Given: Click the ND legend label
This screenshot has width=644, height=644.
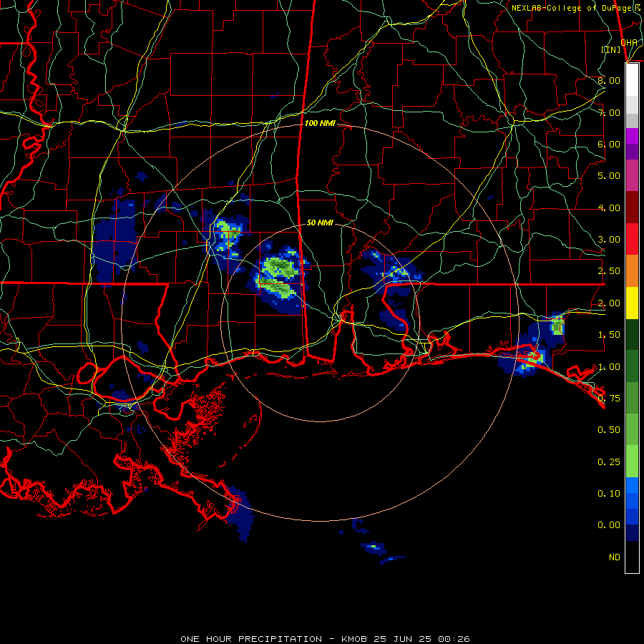Looking at the screenshot, I should pyautogui.click(x=615, y=557).
